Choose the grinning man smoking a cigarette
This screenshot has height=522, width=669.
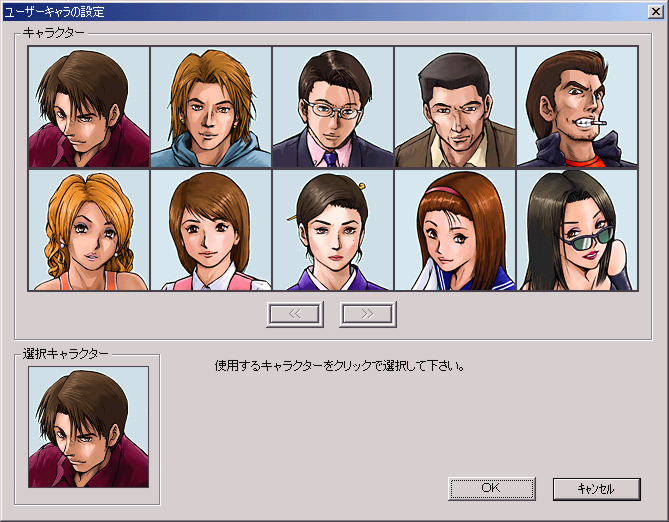pyautogui.click(x=577, y=108)
